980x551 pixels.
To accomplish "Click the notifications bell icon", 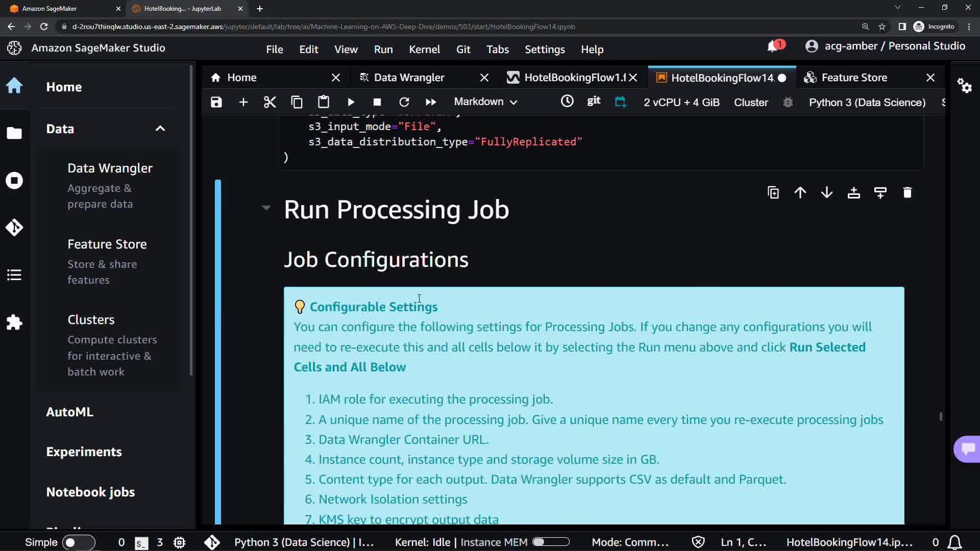I will [x=773, y=46].
